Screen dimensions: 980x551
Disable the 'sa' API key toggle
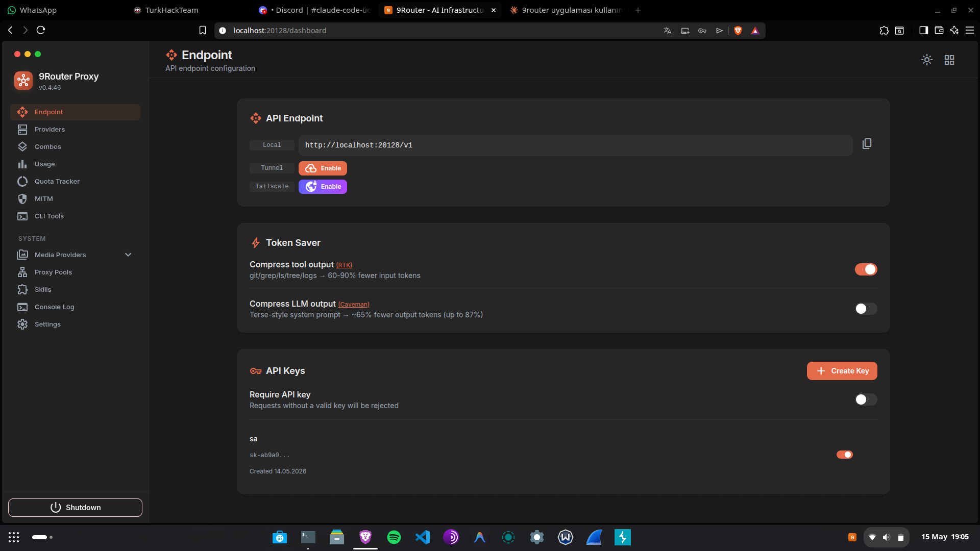point(844,455)
